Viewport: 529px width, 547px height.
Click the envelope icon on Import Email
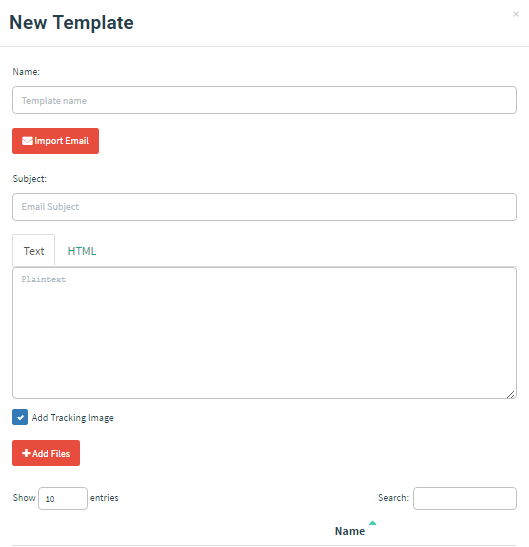click(x=27, y=141)
